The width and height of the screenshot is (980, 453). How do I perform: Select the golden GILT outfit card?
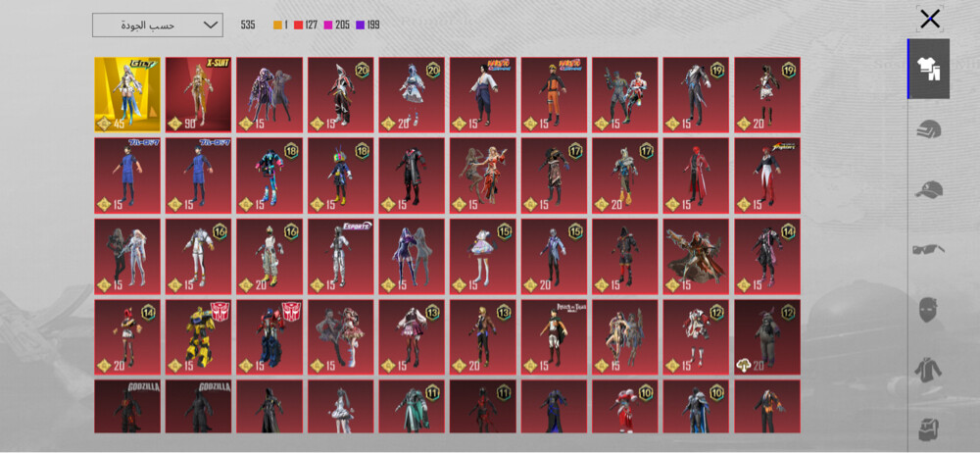[x=127, y=94]
